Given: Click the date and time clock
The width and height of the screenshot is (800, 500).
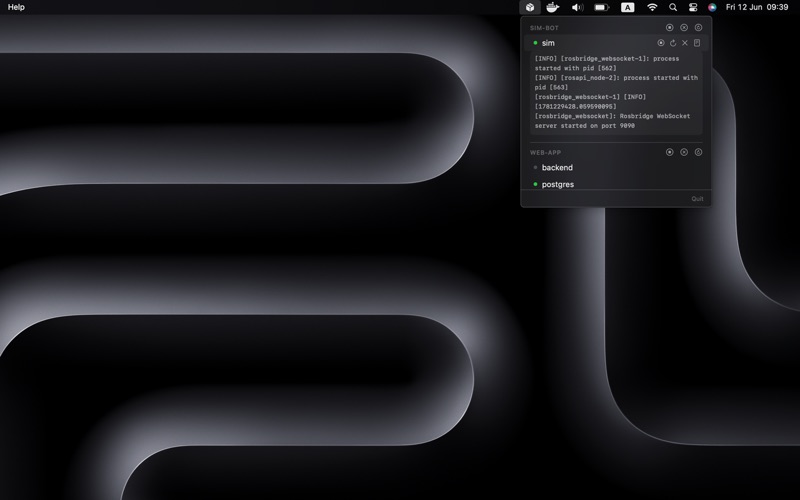Looking at the screenshot, I should 757,7.
